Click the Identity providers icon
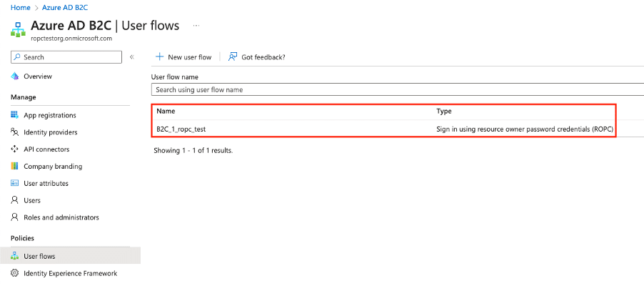 point(15,132)
